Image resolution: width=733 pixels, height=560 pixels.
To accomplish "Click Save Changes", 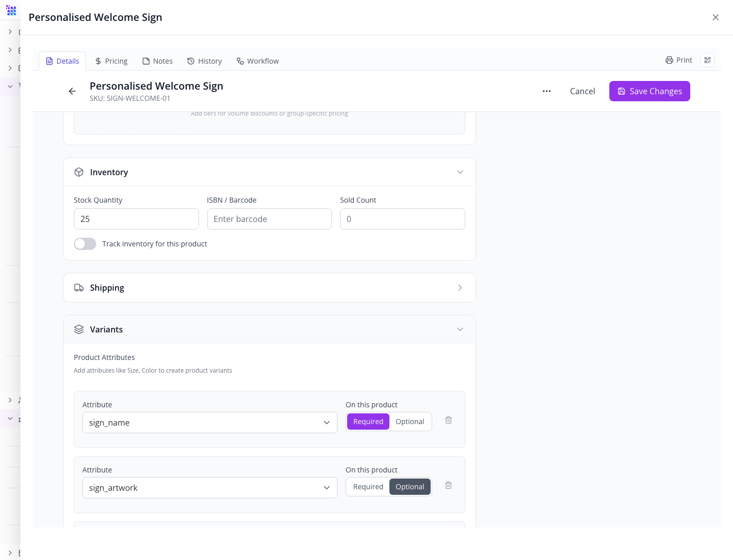I will tap(650, 91).
